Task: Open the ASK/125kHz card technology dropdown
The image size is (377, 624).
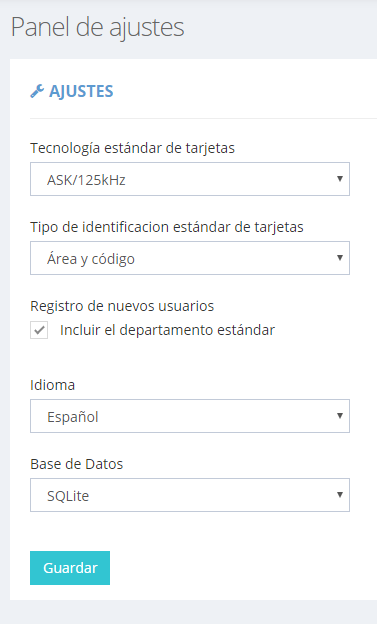Action: [190, 179]
